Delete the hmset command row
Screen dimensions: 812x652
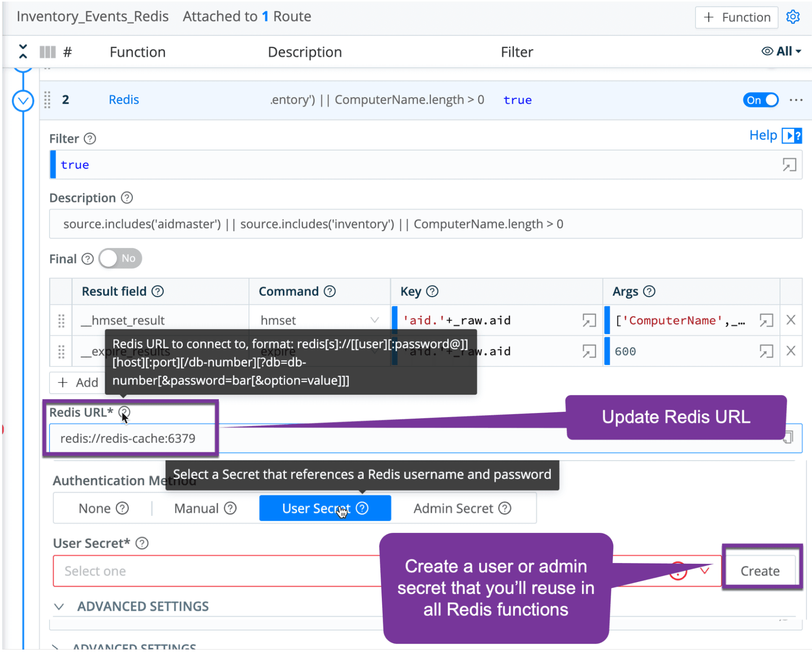(x=790, y=320)
